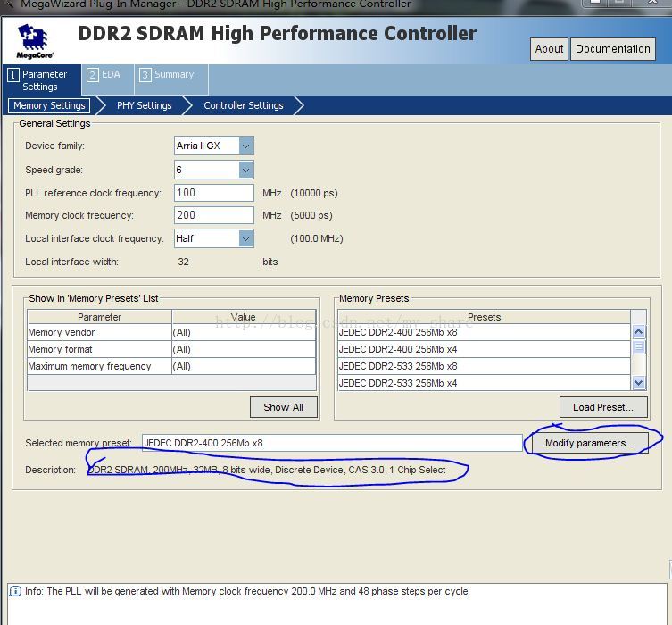Click the Value column header
Screen dimensions: 672x625
(x=244, y=317)
